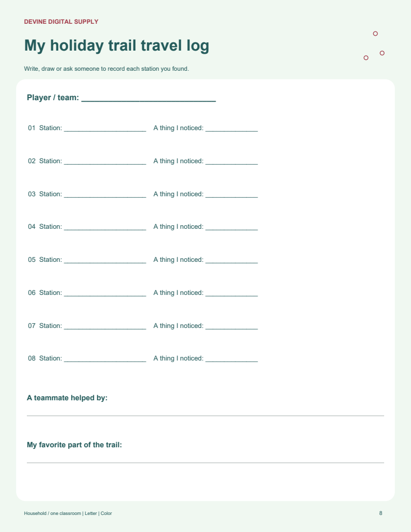Viewport: 411px width, 532px height.
Task: Click the 'Household / one classroom' footer text
Action: click(53, 513)
